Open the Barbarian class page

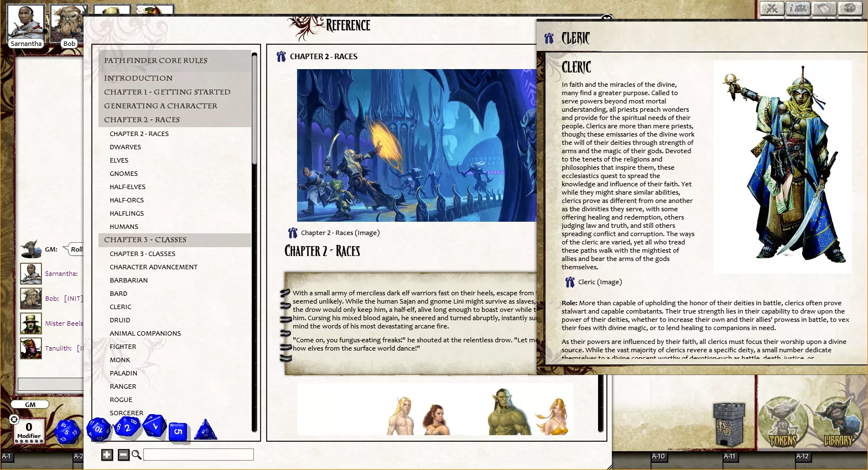coord(128,280)
